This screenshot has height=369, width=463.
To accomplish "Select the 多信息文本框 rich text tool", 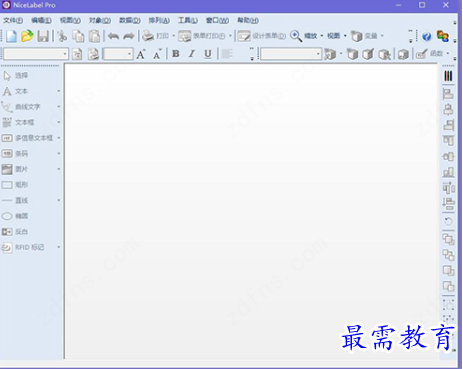I will [27, 138].
